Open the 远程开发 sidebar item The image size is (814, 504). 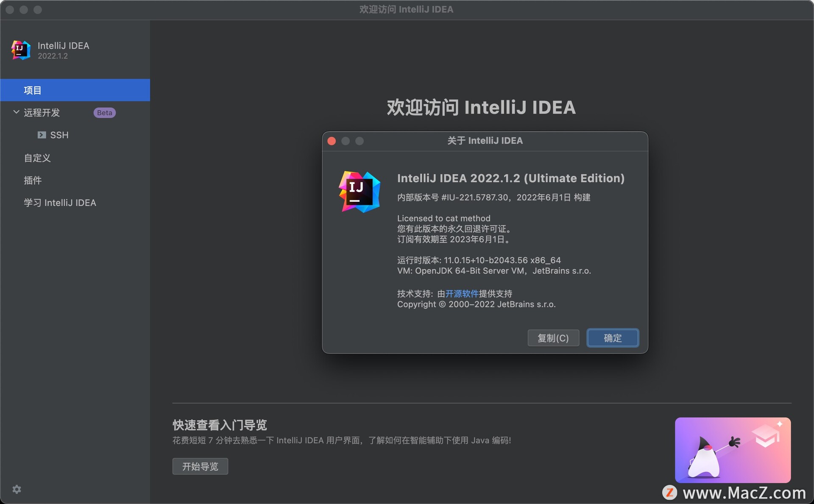pyautogui.click(x=42, y=112)
